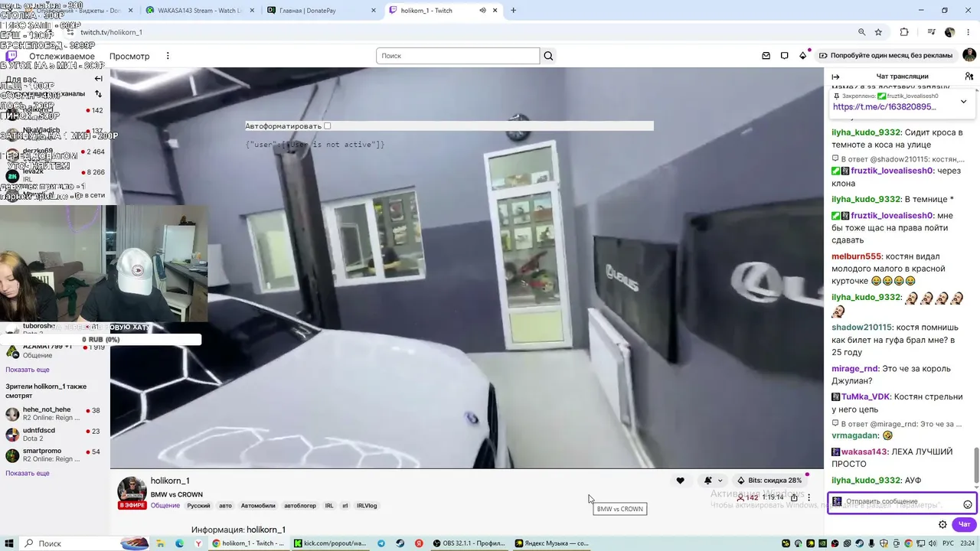Select the Автомобили stream tag
Image resolution: width=980 pixels, height=551 pixels.
click(x=258, y=506)
